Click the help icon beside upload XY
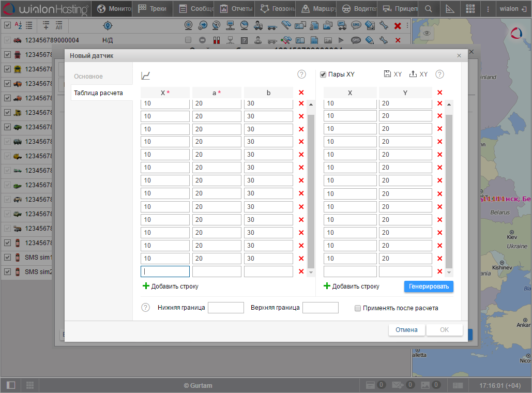Screen dimensions: 532x393 439,74
